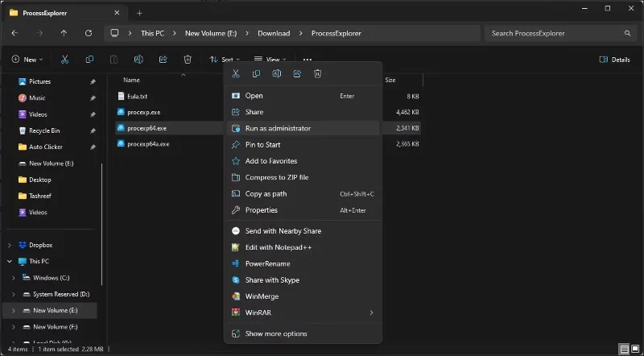Screen dimensions: 644x356
Task: Expand the Dropbox tree node
Action: point(10,246)
